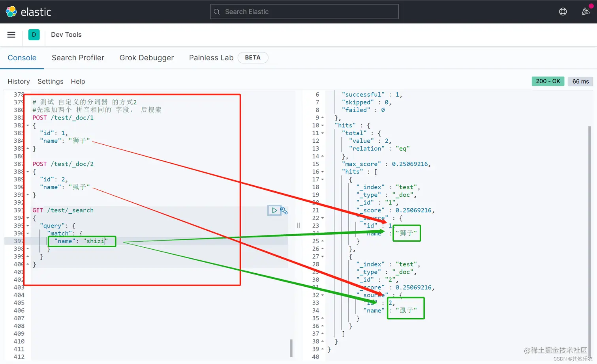Open the Dev Tools breadcrumb
This screenshot has width=597, height=364.
tap(66, 35)
